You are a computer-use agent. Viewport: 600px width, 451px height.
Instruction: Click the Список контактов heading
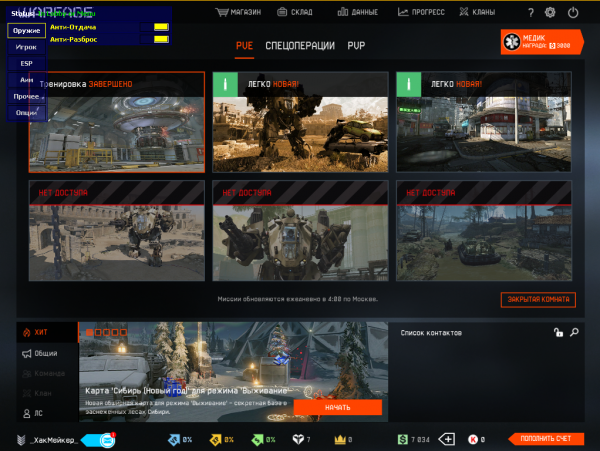pyautogui.click(x=431, y=333)
